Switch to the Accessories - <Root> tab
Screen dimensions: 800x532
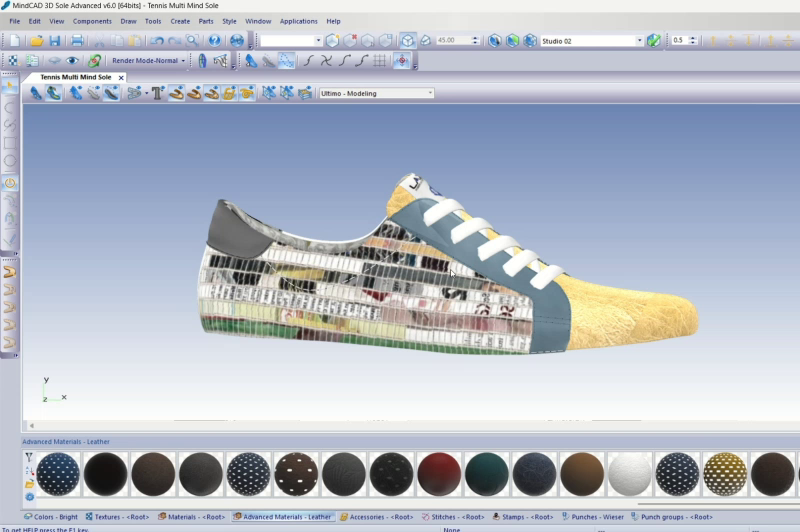click(x=377, y=517)
